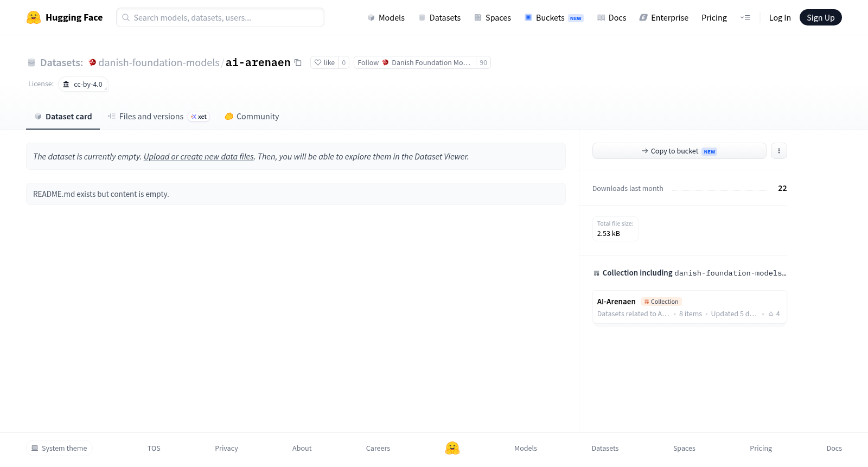Expand the additional navigation menu icon
The height and width of the screenshot is (467, 868).
745,17
